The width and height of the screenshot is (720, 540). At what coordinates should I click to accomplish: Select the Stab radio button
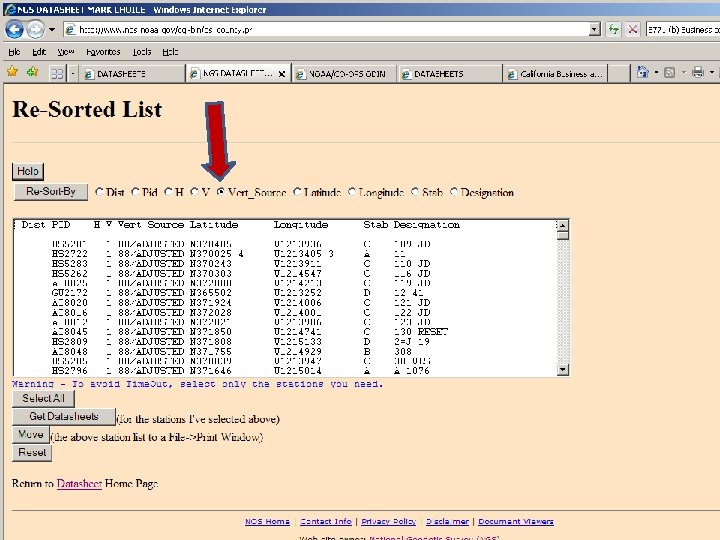point(415,192)
